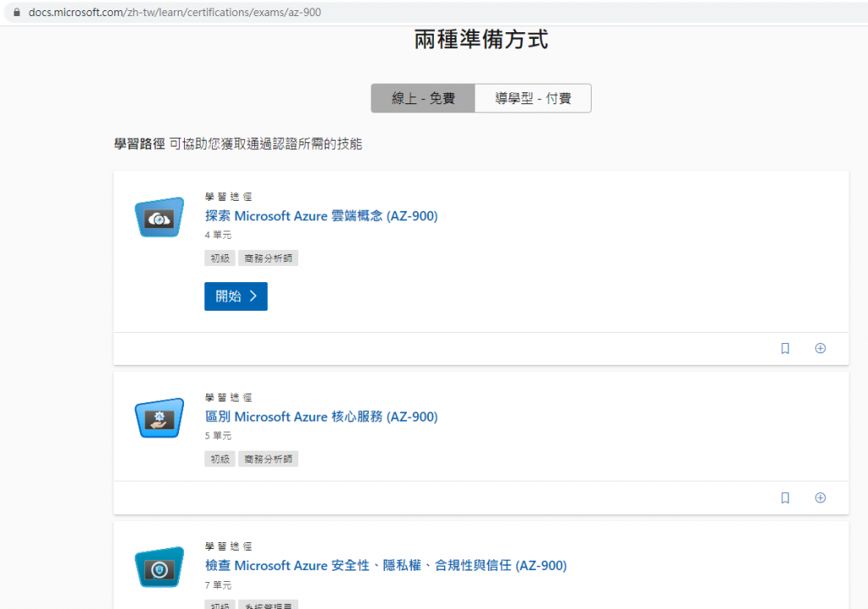Screen dimensions: 868x609
Task: Click the 兩種準備方式 heading
Action: point(481,39)
